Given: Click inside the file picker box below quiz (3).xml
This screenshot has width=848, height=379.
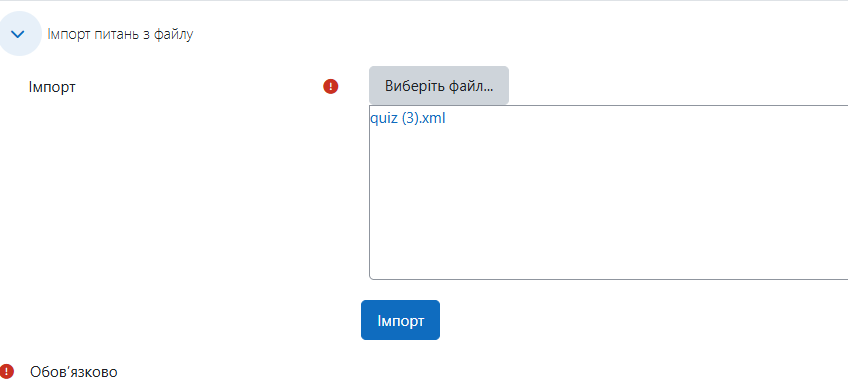Looking at the screenshot, I should pyautogui.click(x=608, y=203).
